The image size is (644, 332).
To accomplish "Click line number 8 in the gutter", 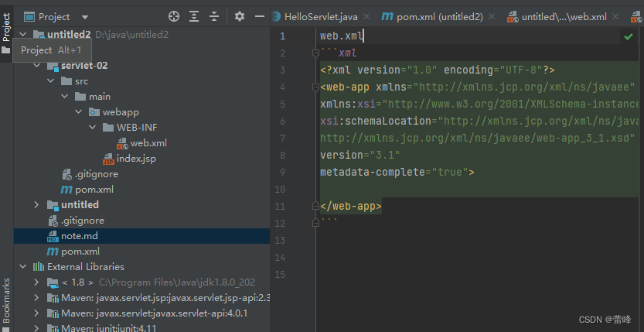I will point(281,156).
